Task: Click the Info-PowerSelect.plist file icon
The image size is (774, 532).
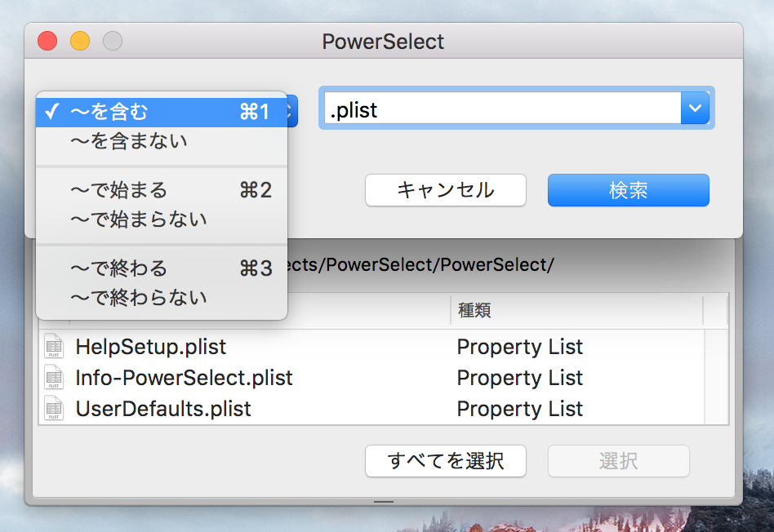Action: (54, 378)
